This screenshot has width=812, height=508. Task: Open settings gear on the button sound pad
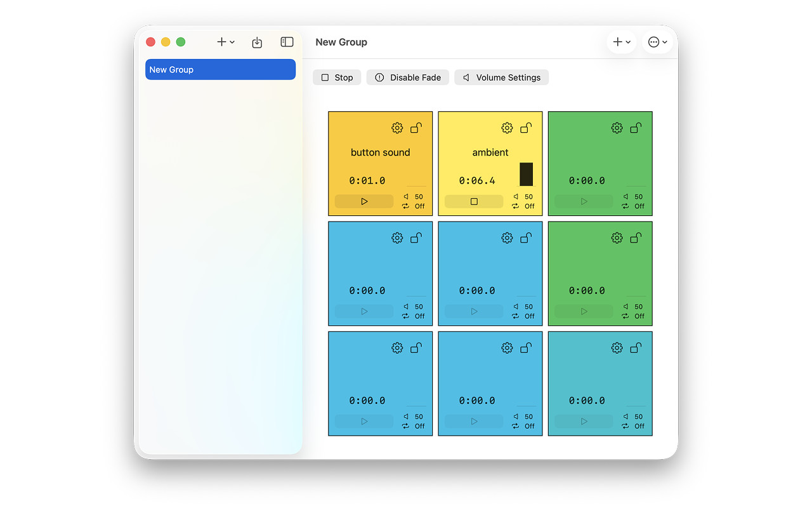tap(397, 128)
